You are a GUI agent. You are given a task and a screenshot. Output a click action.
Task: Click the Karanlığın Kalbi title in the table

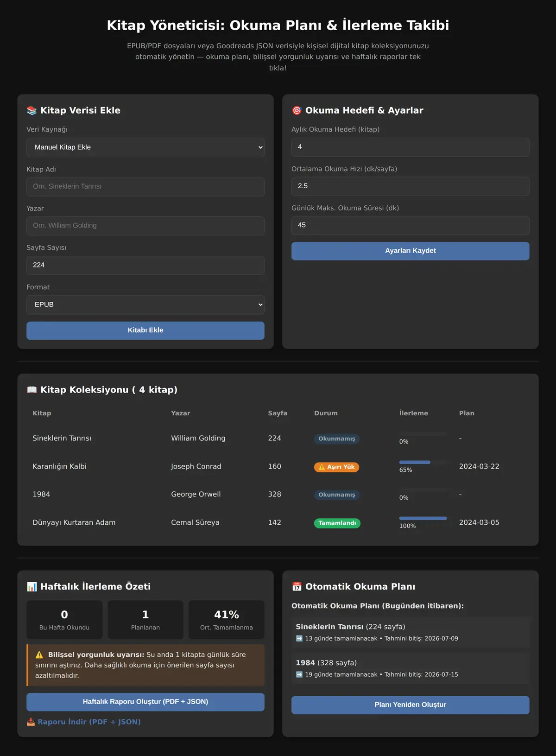[59, 467]
